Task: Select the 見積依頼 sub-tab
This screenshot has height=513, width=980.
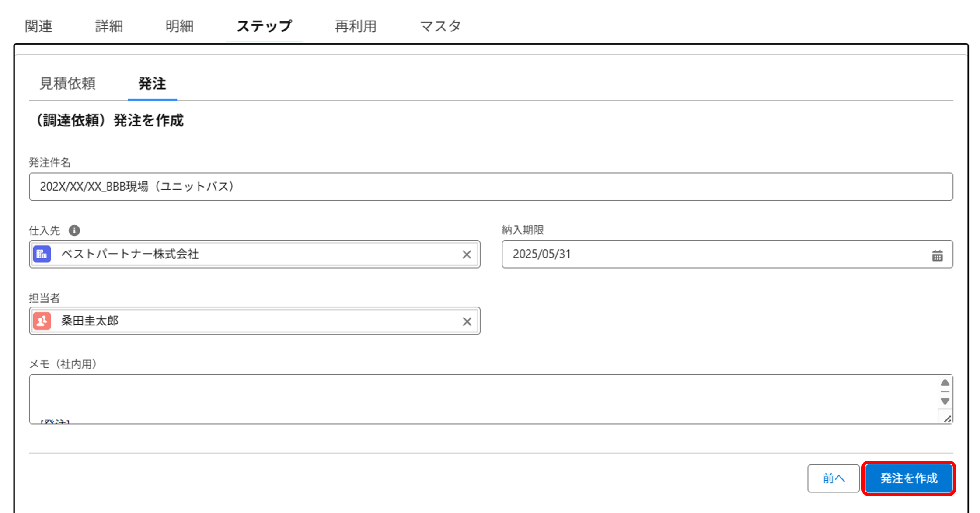Action: [x=67, y=83]
